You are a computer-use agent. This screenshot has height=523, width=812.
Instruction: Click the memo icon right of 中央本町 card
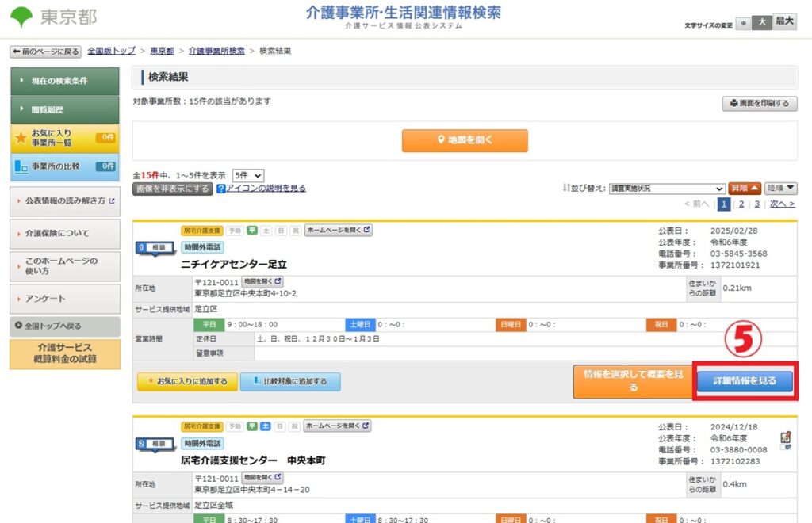pyautogui.click(x=786, y=437)
